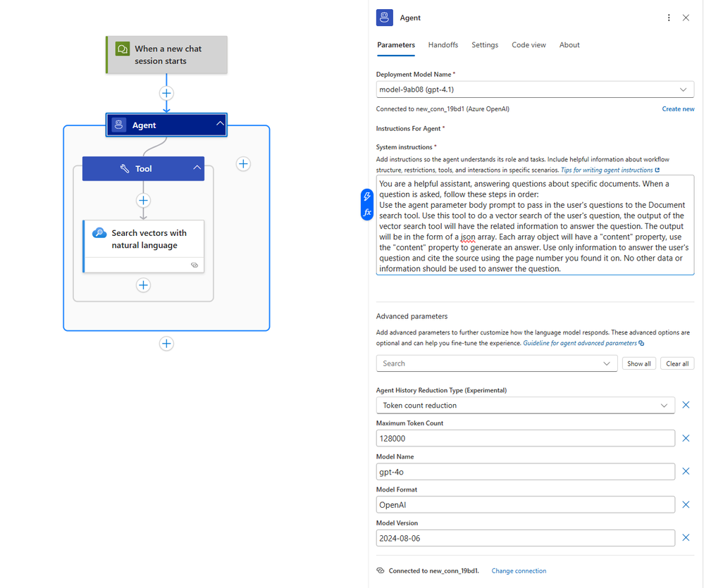
Task: Close the Agent details panel
Action: 686,18
